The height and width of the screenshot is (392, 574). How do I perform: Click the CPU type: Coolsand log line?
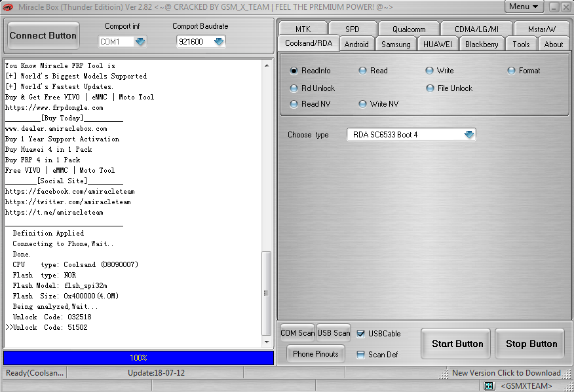click(75, 264)
